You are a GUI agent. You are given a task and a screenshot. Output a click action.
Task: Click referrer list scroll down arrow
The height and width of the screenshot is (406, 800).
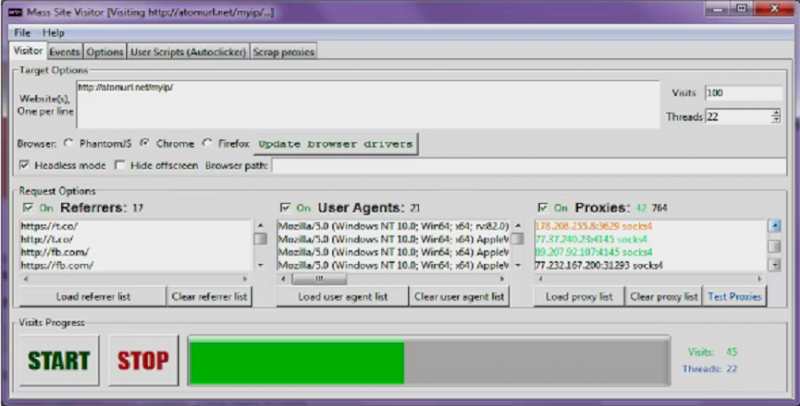pos(261,265)
